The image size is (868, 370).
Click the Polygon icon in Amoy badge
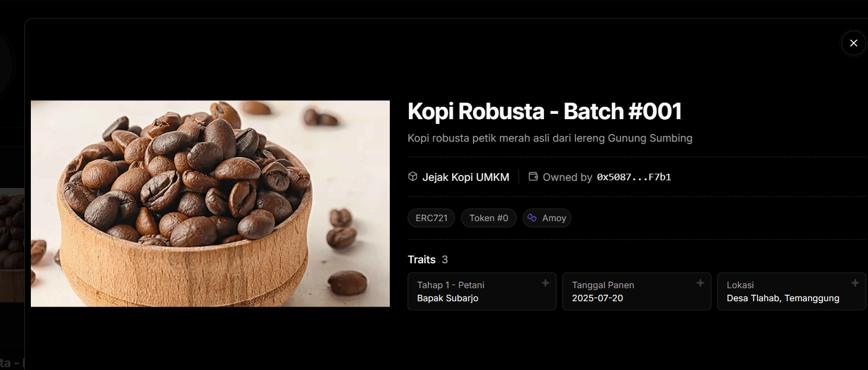[532, 218]
